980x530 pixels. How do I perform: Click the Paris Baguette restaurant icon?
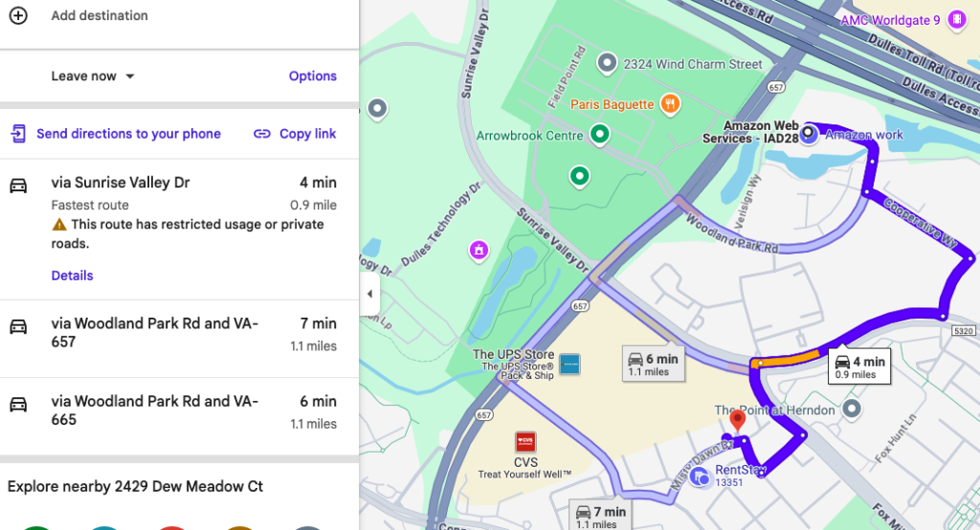pyautogui.click(x=670, y=103)
